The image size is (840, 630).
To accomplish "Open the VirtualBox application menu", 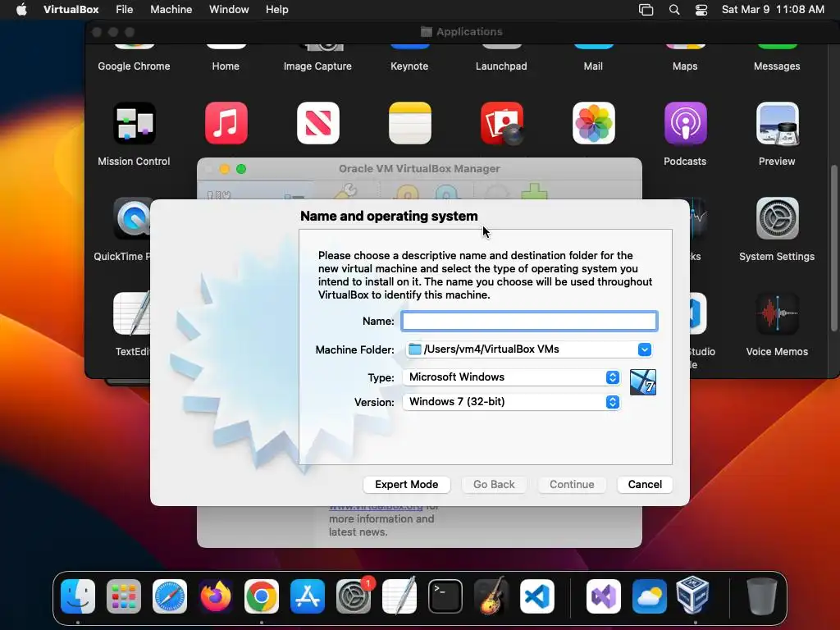I will pos(71,10).
